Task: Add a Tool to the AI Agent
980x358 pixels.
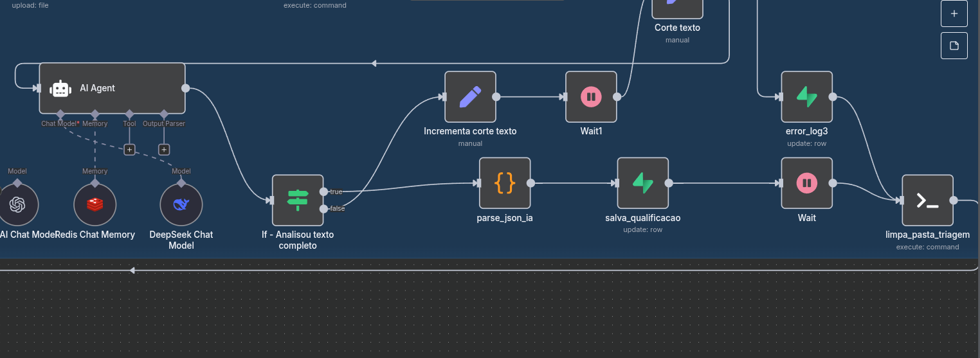Action: pyautogui.click(x=129, y=150)
